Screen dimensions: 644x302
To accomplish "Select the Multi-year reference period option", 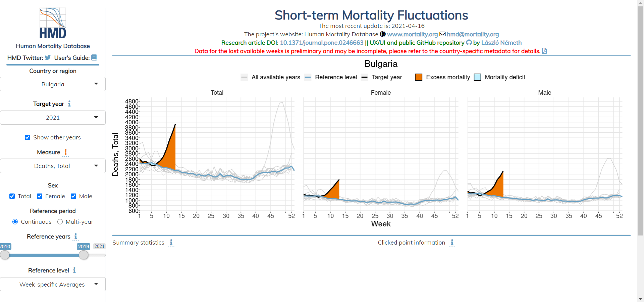I will click(x=60, y=222).
